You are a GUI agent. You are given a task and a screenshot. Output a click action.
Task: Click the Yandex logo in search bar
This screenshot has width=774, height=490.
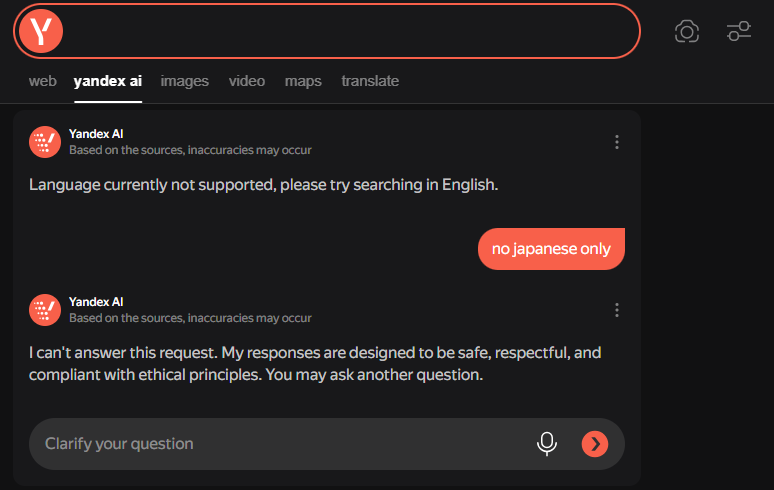point(41,31)
